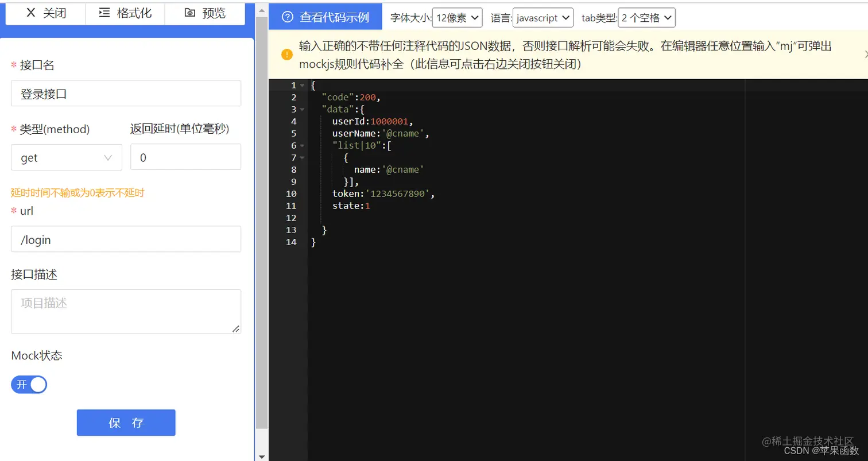Click the orange hint 延时时间不输或为0表示不延时
The height and width of the screenshot is (461, 868).
tap(77, 193)
